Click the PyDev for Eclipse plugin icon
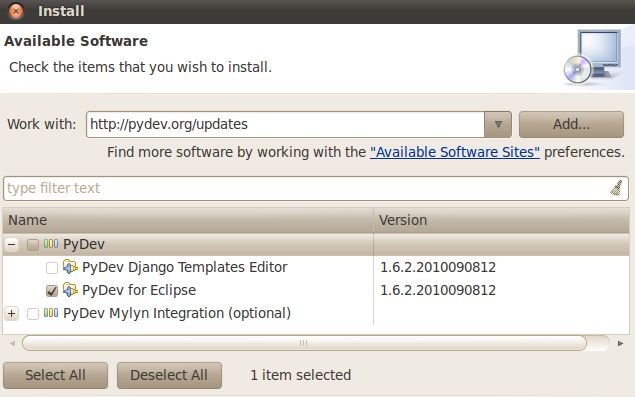The width and height of the screenshot is (635, 397). [x=70, y=290]
